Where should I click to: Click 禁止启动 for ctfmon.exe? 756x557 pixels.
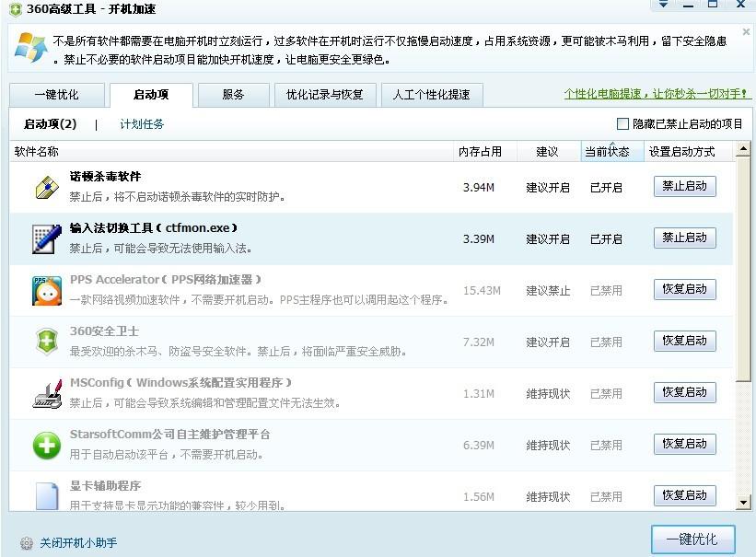tap(685, 238)
